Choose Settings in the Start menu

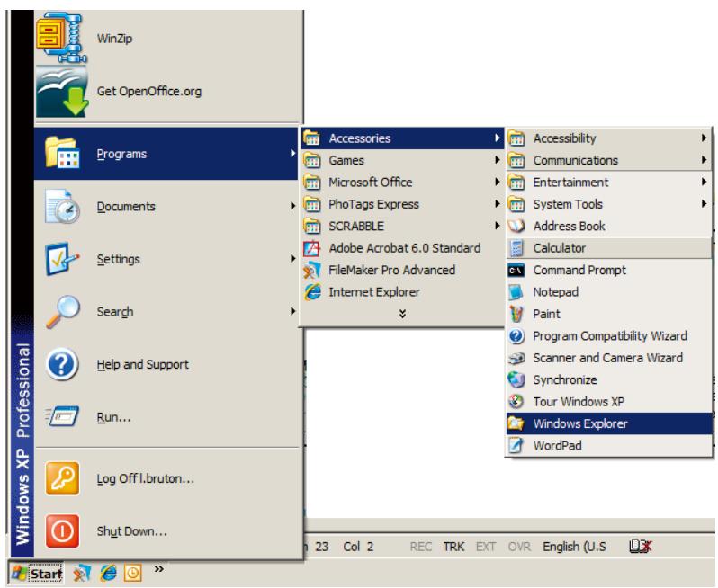pos(117,260)
